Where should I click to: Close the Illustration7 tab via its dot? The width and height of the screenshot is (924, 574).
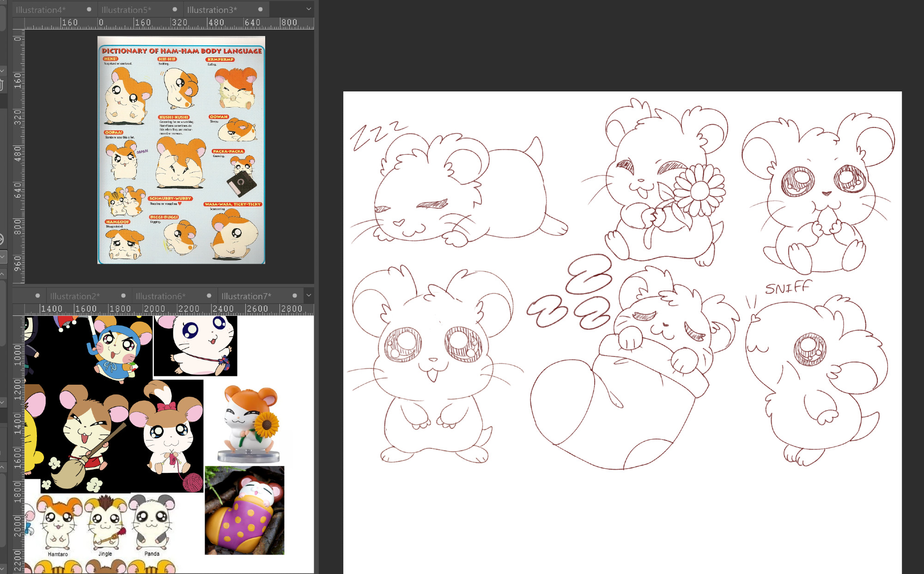[x=294, y=296]
